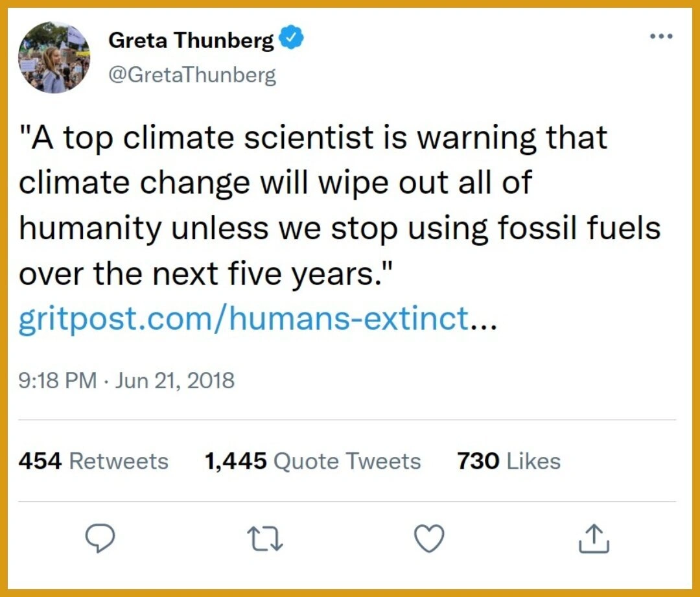The image size is (700, 597).
Task: Open the share upload icon
Action: tap(594, 539)
